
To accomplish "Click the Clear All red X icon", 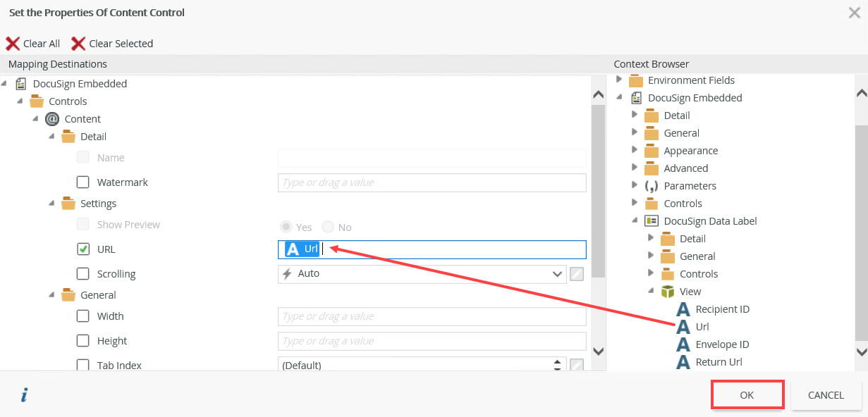I will tap(13, 44).
